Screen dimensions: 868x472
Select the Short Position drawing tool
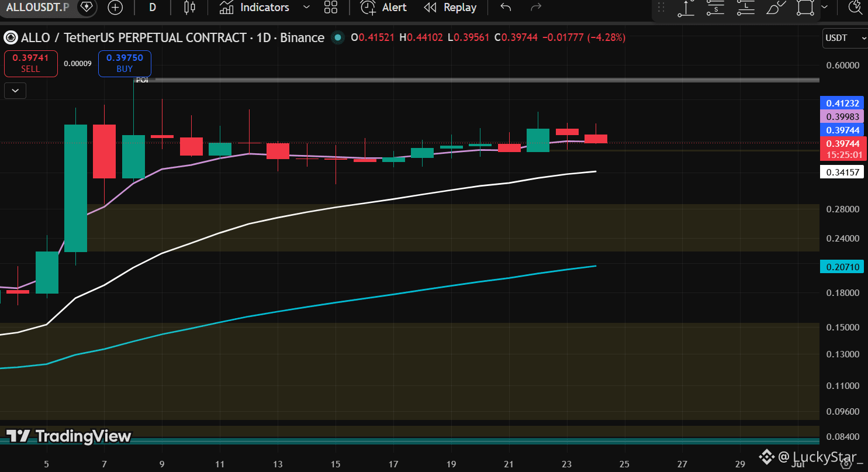pos(715,8)
